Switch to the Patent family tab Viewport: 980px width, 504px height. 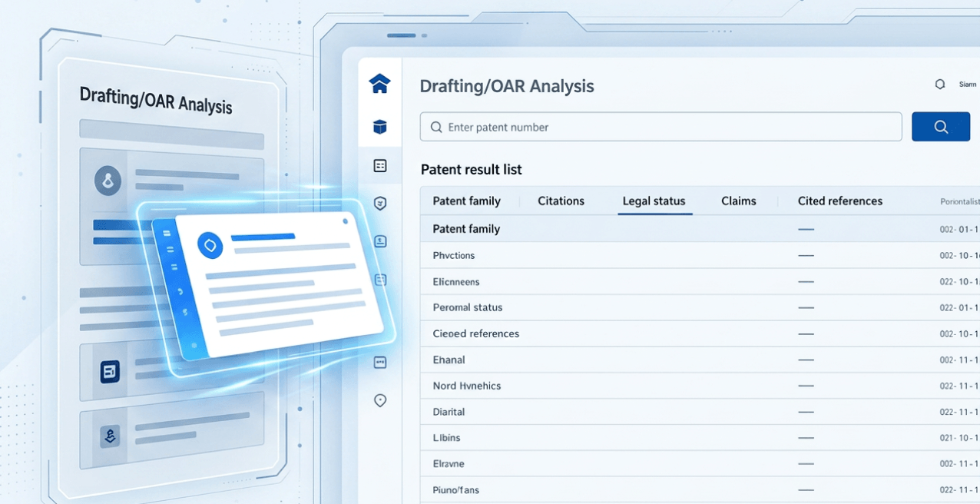[466, 201]
